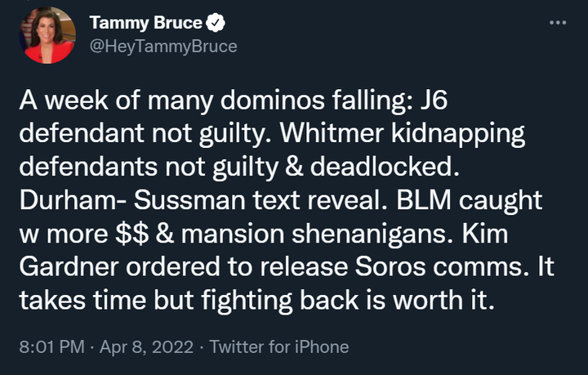Open the tweet's three-dot more options menu

pyautogui.click(x=557, y=22)
